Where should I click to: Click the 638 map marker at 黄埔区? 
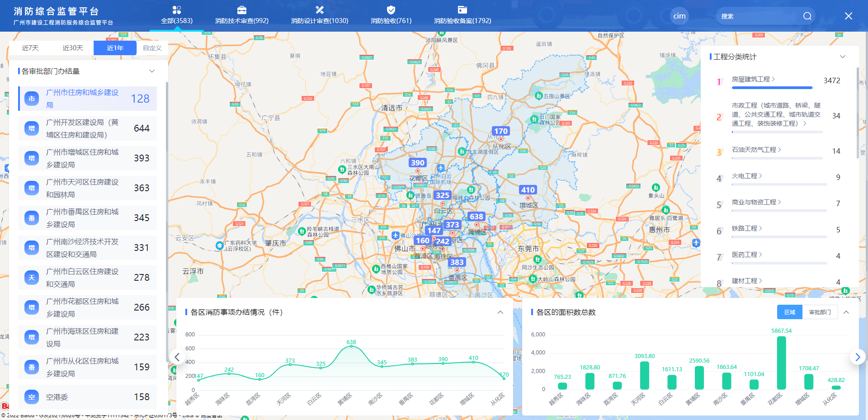[476, 217]
